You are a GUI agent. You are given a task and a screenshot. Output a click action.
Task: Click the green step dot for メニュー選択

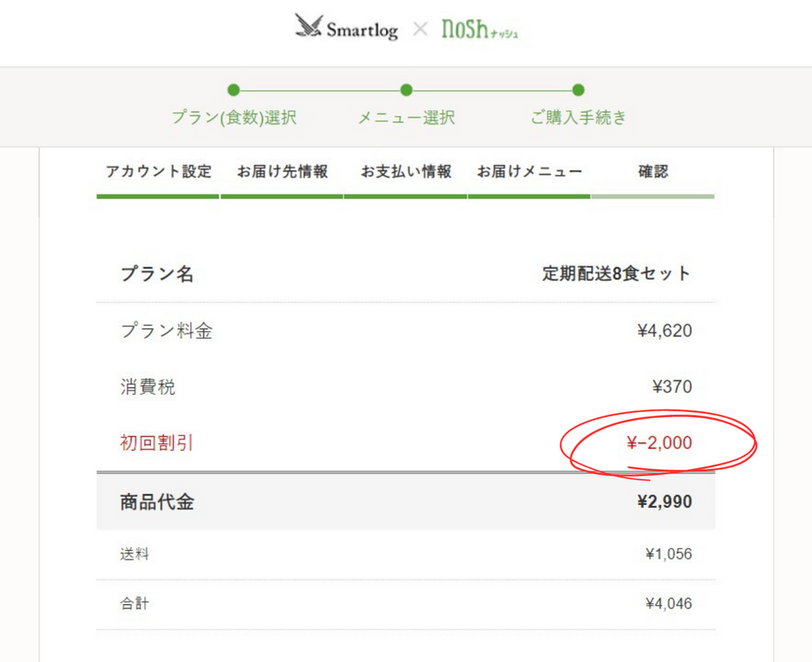406,90
